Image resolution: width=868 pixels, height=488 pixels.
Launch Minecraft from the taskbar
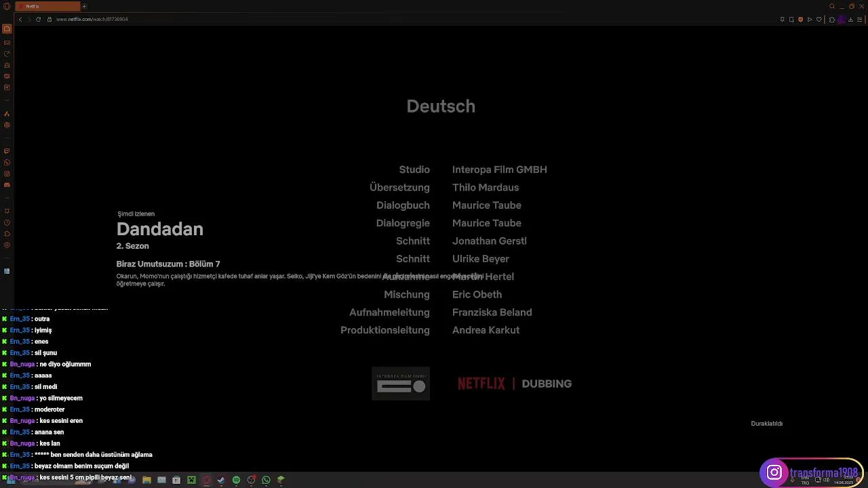point(191,480)
